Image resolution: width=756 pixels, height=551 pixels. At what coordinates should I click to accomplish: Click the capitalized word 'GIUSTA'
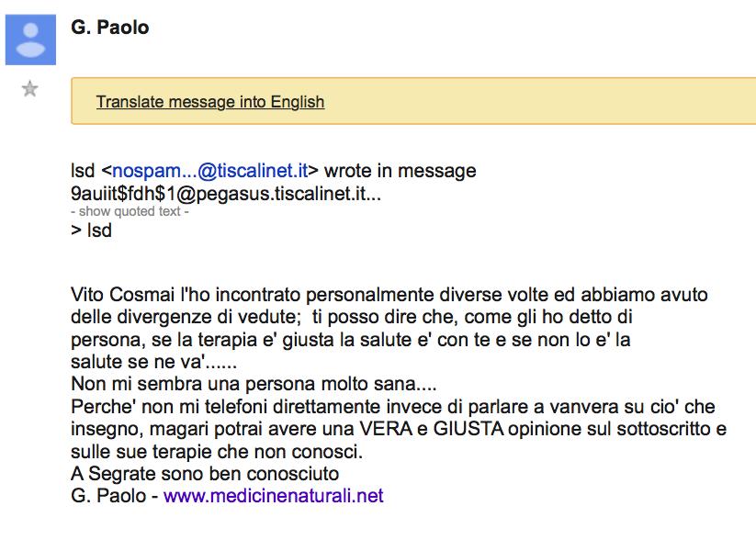click(468, 429)
